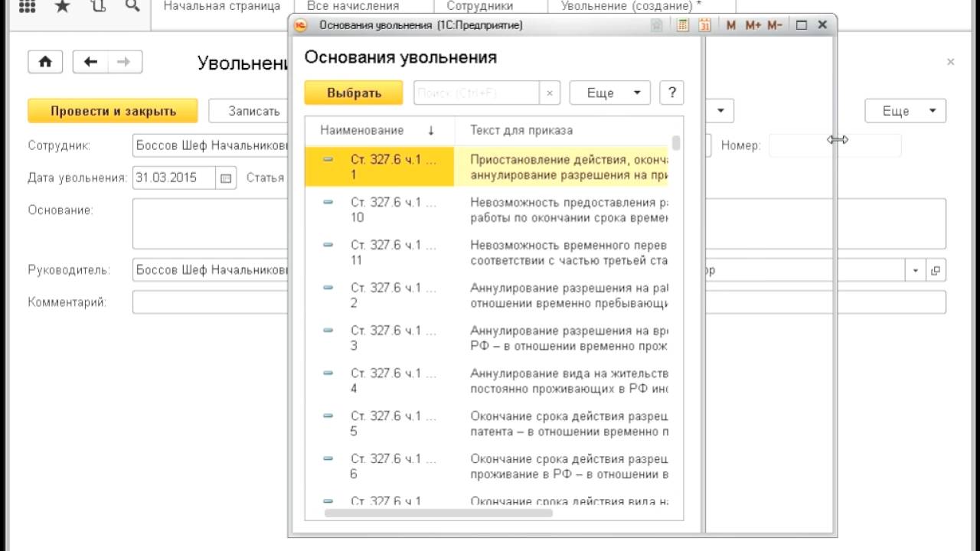The width and height of the screenshot is (980, 551).
Task: Click text 'Невозможность временного перев'
Action: click(x=569, y=246)
